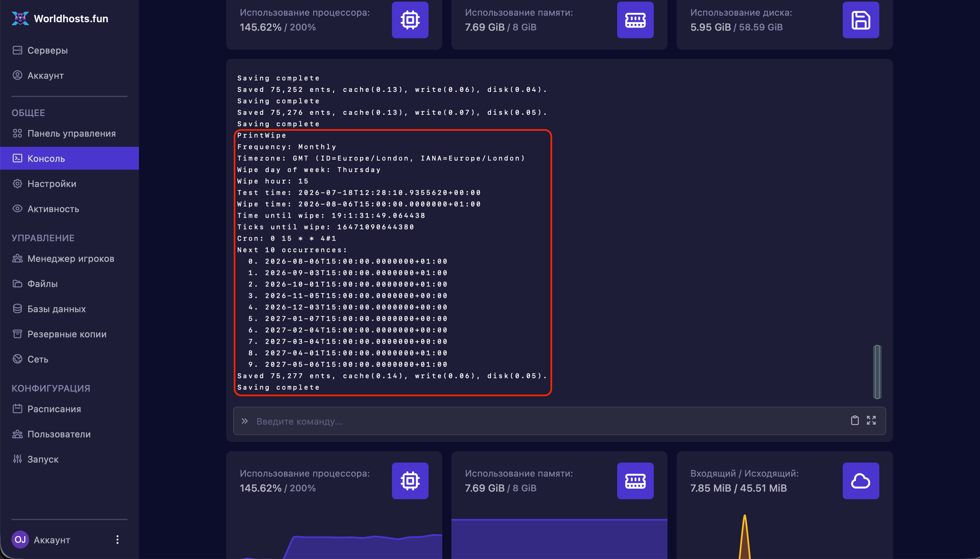980x559 pixels.
Task: Click the disk save icon
Action: coord(861,20)
